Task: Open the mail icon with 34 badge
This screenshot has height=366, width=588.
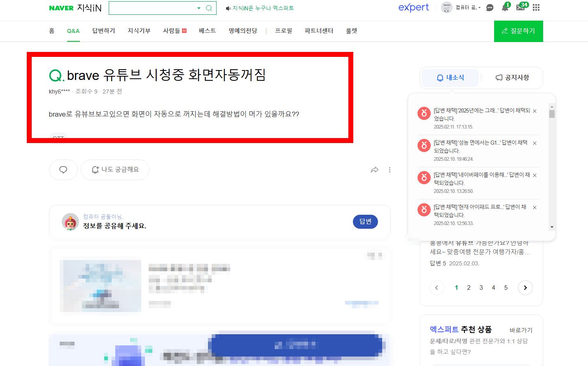Action: point(521,7)
